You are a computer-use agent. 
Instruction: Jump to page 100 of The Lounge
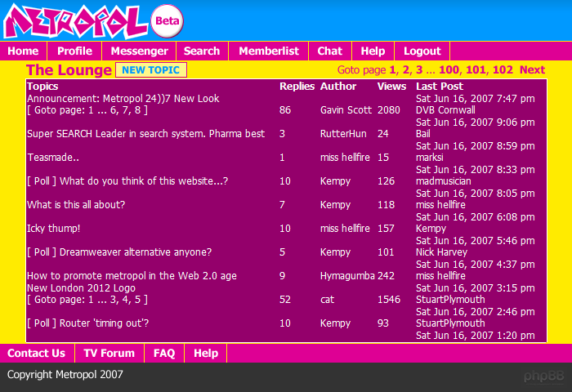point(449,69)
